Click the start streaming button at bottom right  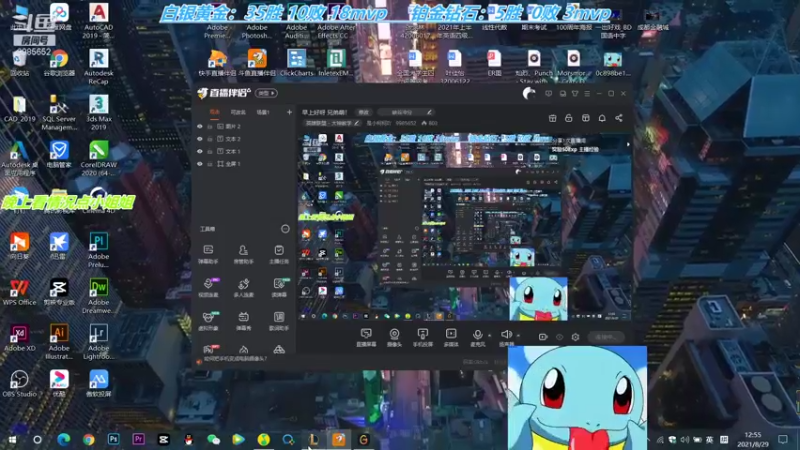[606, 337]
